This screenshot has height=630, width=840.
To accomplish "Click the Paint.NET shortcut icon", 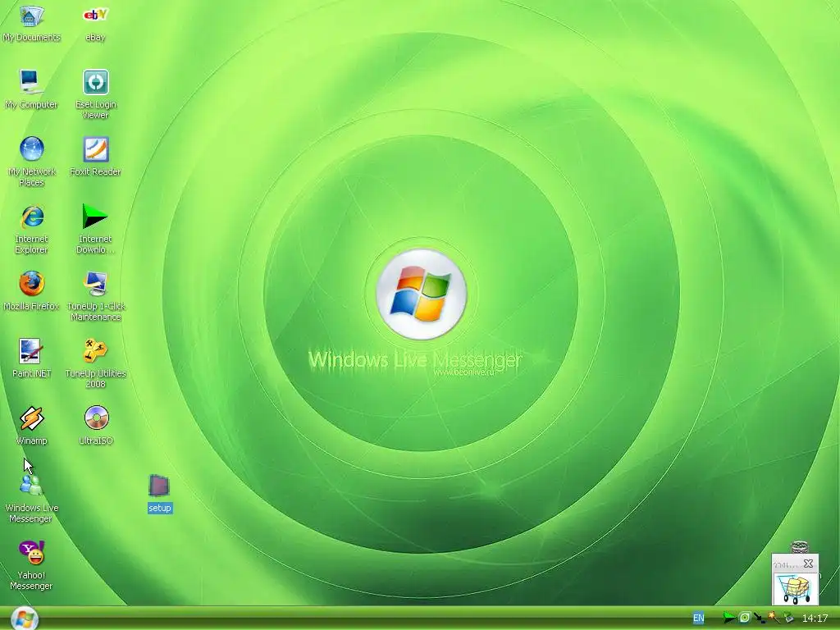I will pos(31,351).
